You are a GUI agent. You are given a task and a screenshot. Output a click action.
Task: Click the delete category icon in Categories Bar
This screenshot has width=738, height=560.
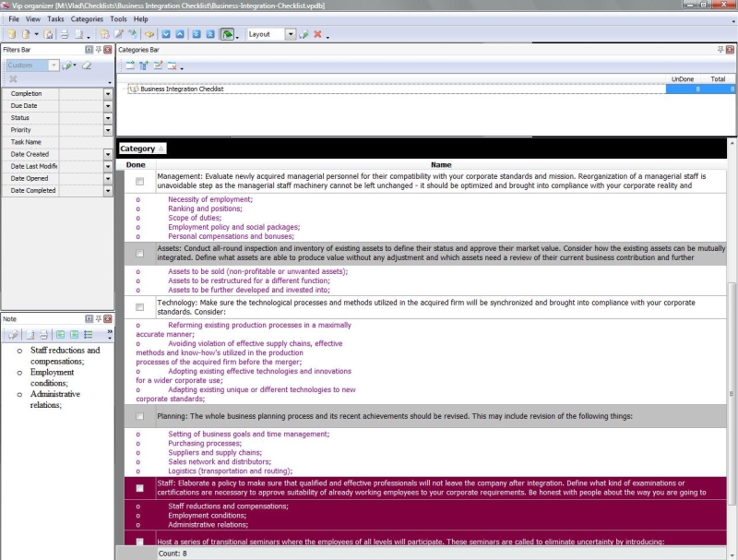(173, 66)
